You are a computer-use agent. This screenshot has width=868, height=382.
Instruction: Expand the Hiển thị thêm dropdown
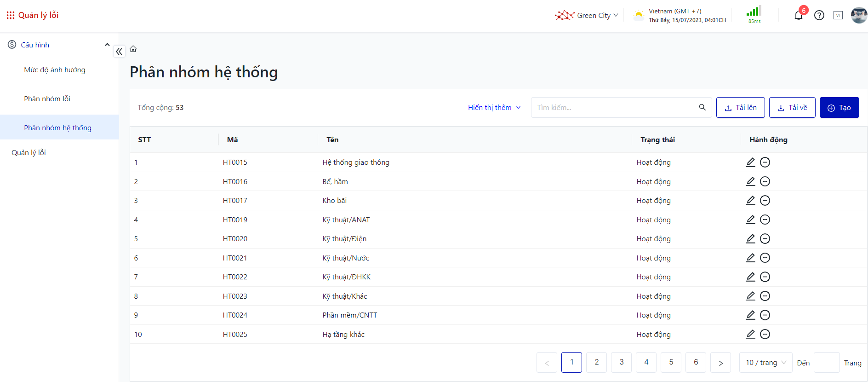[x=494, y=107]
